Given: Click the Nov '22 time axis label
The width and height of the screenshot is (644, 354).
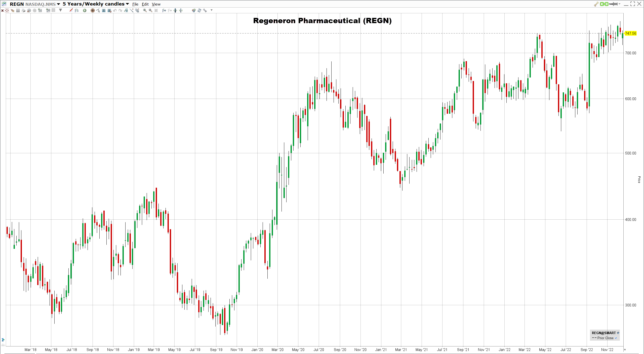Looking at the screenshot, I should pyautogui.click(x=607, y=350).
